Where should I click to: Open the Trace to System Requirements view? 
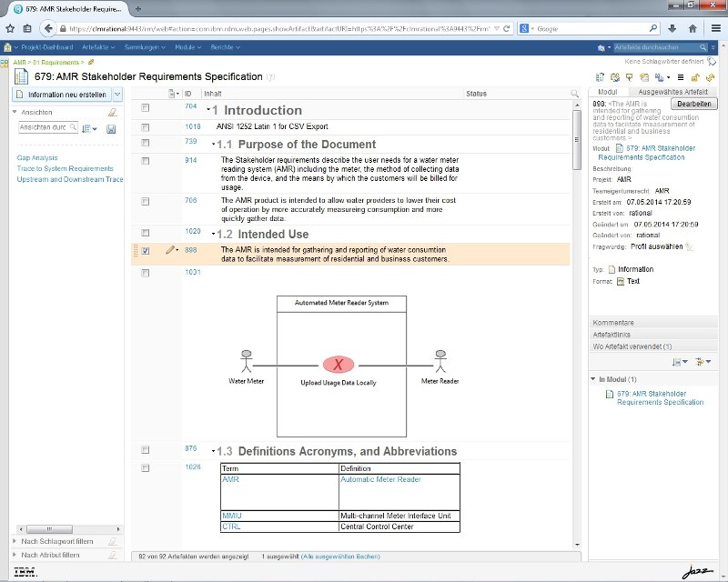pyautogui.click(x=65, y=168)
